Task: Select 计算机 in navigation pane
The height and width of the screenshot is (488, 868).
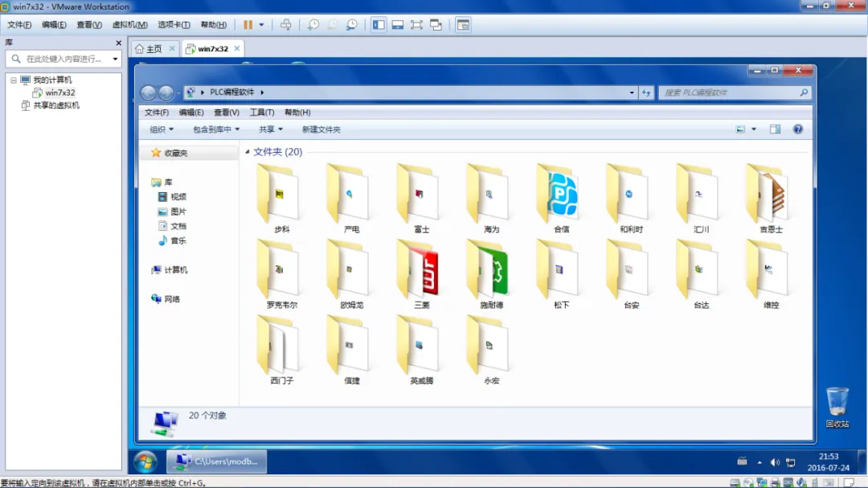Action: [x=170, y=270]
